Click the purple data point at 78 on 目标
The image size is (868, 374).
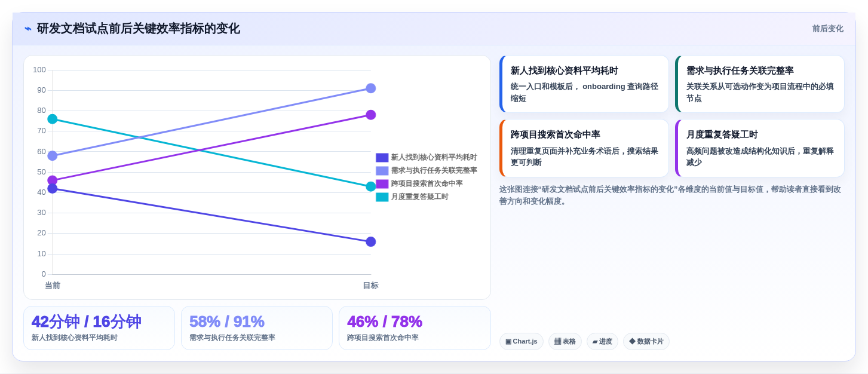coord(371,115)
